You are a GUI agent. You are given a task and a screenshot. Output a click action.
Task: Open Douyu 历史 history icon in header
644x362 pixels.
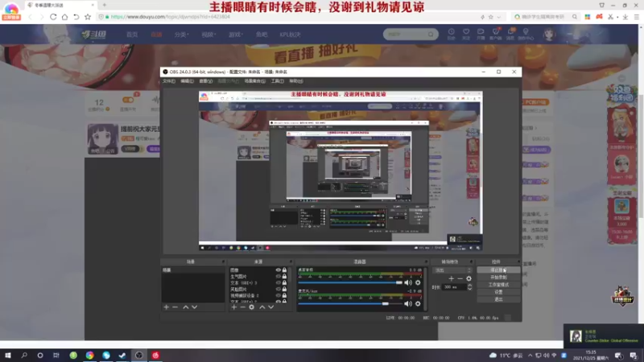click(x=451, y=34)
